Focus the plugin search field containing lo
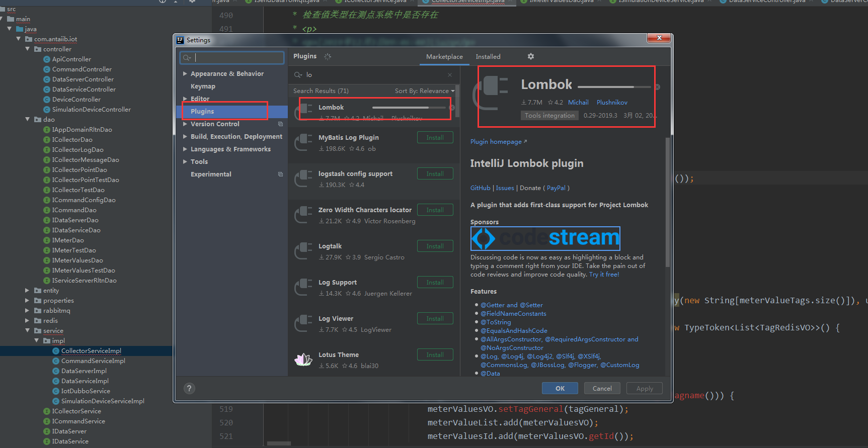 pos(374,75)
